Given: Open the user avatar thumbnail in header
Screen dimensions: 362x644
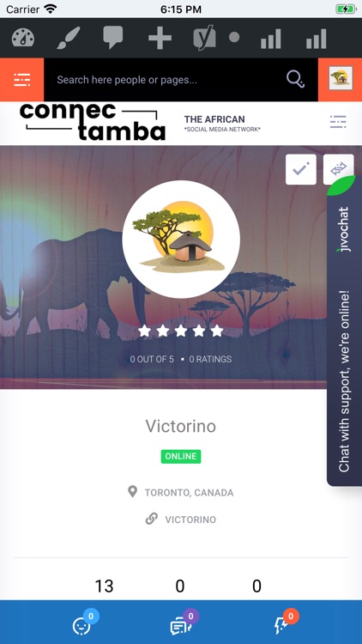Looking at the screenshot, I should pyautogui.click(x=341, y=78).
